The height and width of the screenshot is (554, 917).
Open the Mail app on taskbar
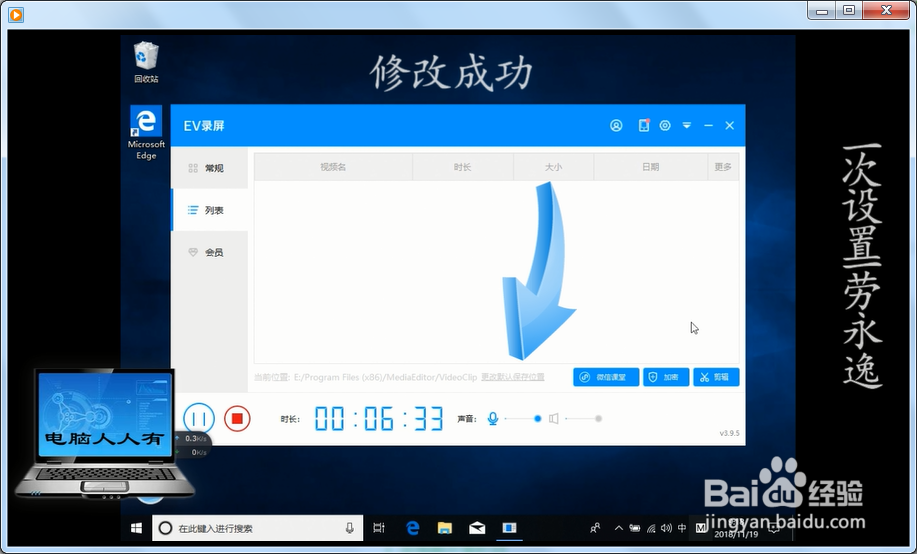pyautogui.click(x=477, y=528)
